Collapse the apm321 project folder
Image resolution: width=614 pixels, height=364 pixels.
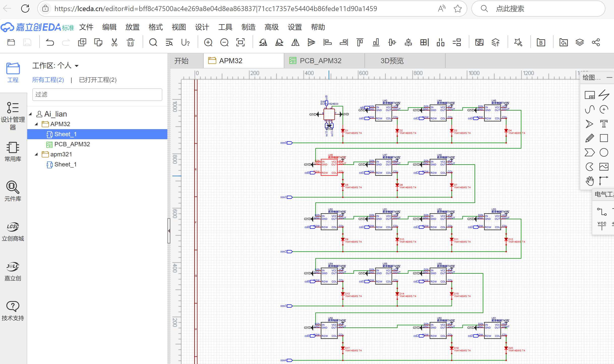[36, 154]
